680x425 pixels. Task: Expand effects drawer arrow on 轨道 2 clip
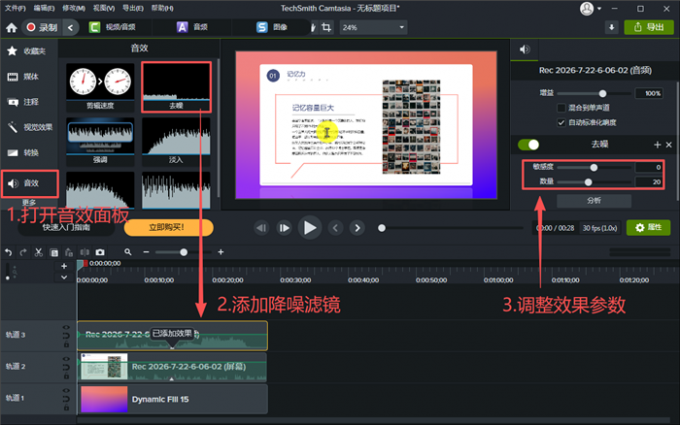pos(172,379)
